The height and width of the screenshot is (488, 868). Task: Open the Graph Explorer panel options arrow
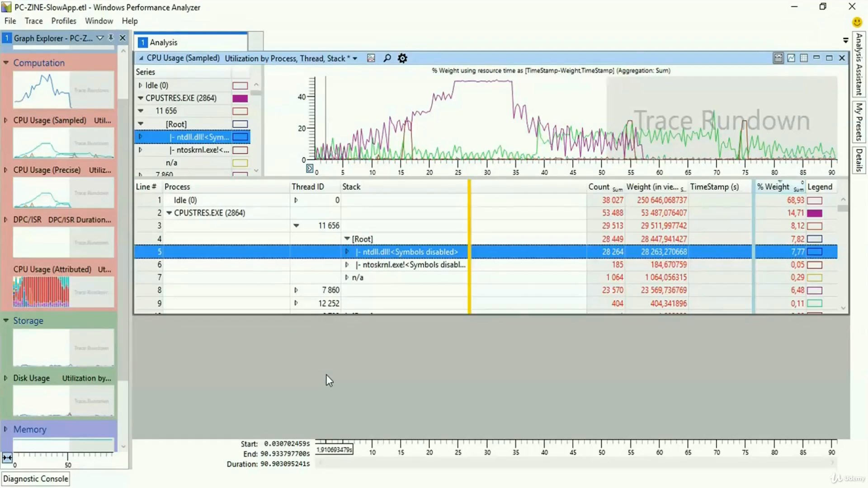tap(100, 38)
